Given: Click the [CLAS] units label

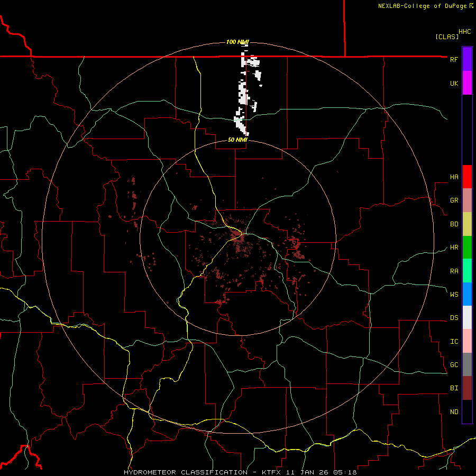Looking at the screenshot, I should coord(447,37).
